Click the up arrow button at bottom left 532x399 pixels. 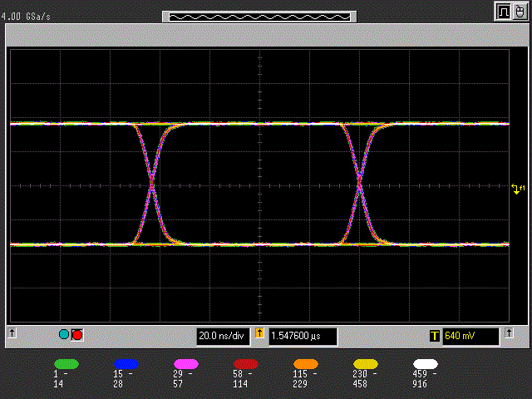coord(12,332)
